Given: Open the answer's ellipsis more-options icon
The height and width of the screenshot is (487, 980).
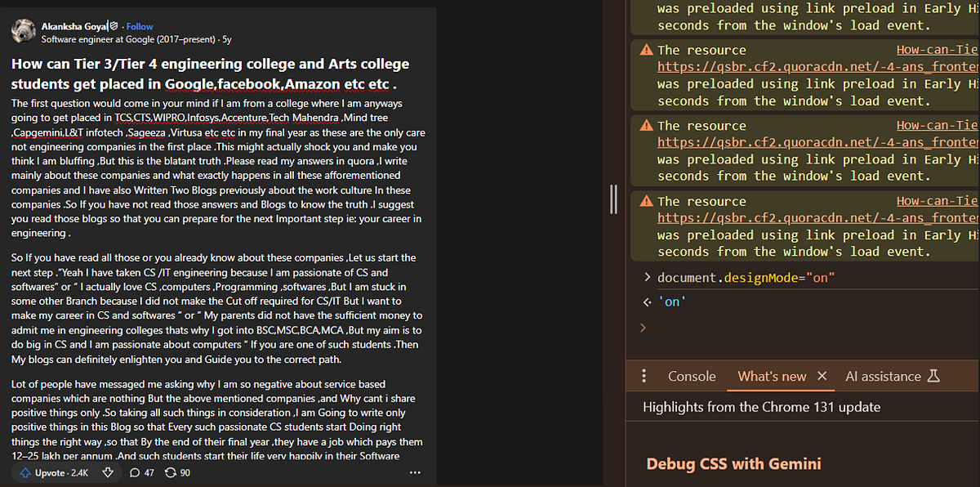Looking at the screenshot, I should [x=415, y=472].
